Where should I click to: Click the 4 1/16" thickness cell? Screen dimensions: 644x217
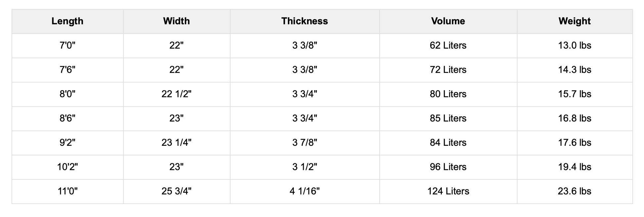click(x=304, y=191)
